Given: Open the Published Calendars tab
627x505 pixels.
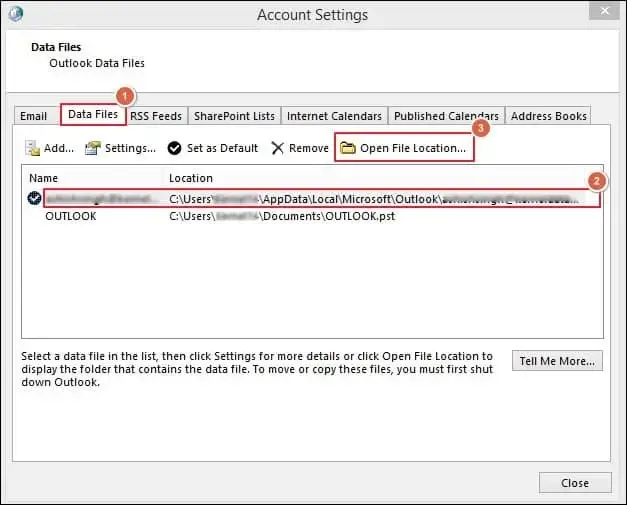Looking at the screenshot, I should click(x=446, y=116).
